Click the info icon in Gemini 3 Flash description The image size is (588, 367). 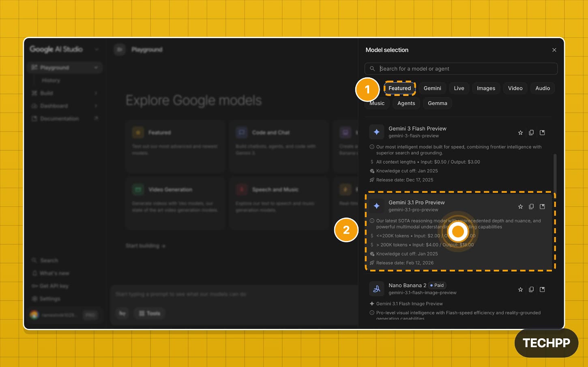[x=372, y=147]
